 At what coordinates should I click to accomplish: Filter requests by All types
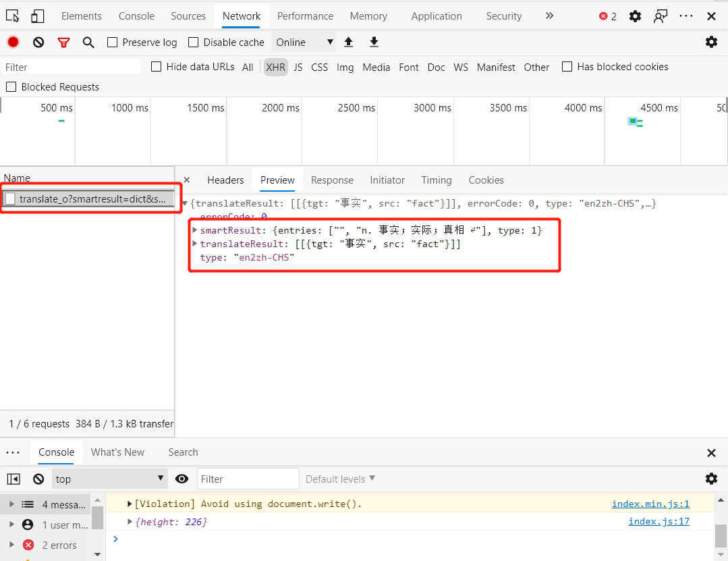[x=248, y=68]
